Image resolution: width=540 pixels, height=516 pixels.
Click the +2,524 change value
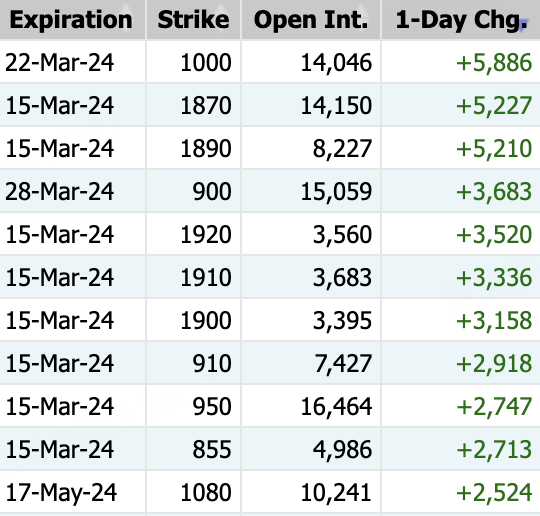pos(494,492)
